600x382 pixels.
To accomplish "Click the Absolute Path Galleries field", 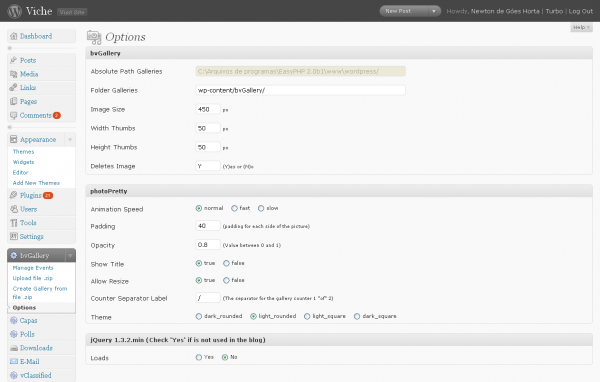I will point(300,71).
